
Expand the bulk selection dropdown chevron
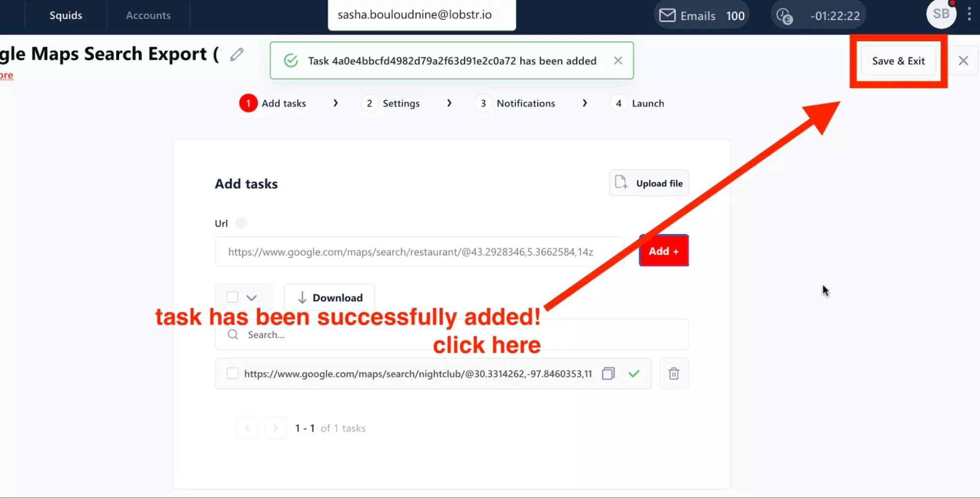pos(251,298)
